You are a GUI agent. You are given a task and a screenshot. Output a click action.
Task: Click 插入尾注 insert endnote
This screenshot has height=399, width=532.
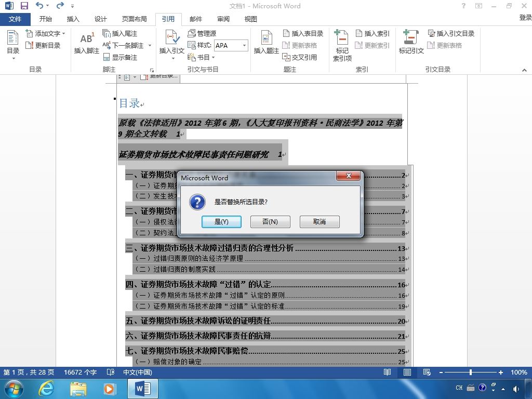120,34
